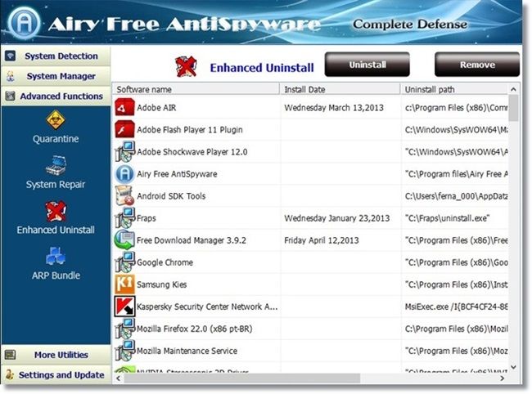Open the System Repair icon
This screenshot has height=394, width=532.
point(56,165)
